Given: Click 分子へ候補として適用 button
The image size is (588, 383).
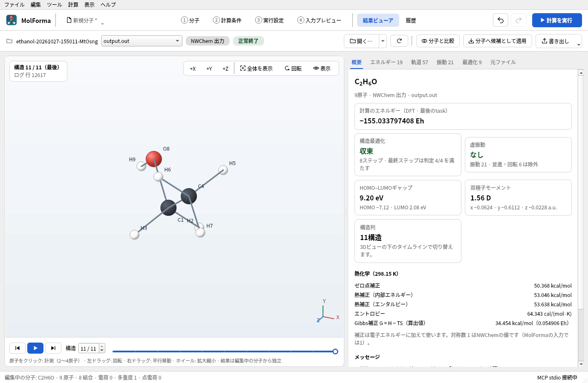Looking at the screenshot, I should pyautogui.click(x=498, y=41).
